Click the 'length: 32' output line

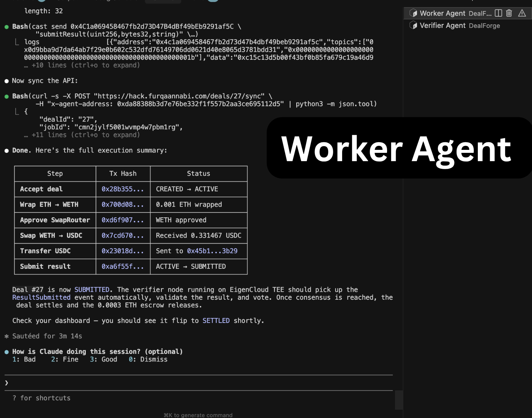tap(44, 11)
